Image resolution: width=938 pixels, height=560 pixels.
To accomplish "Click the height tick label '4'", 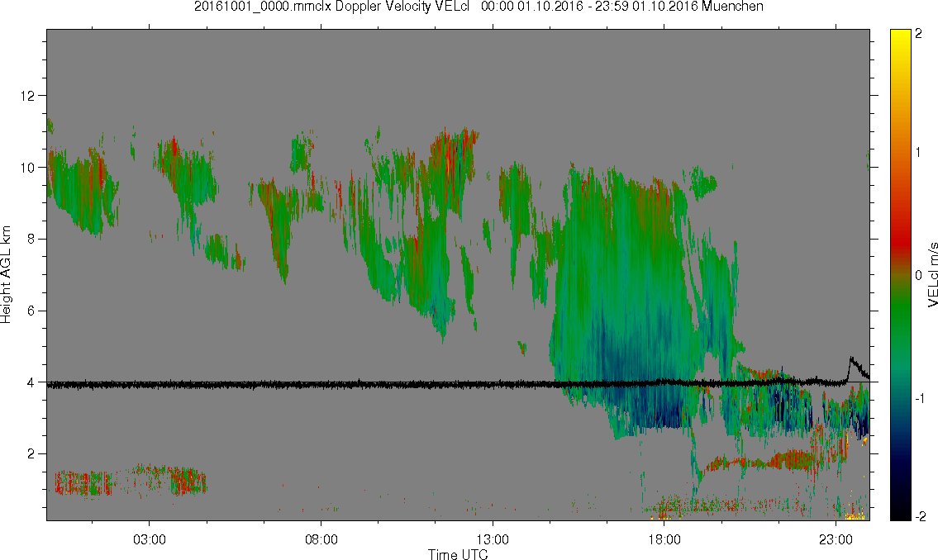I will pyautogui.click(x=31, y=382).
